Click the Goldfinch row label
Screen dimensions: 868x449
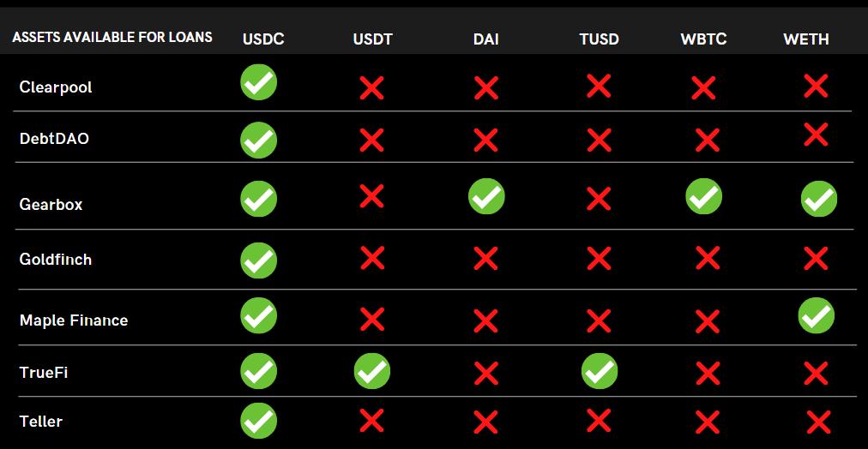[x=56, y=259]
